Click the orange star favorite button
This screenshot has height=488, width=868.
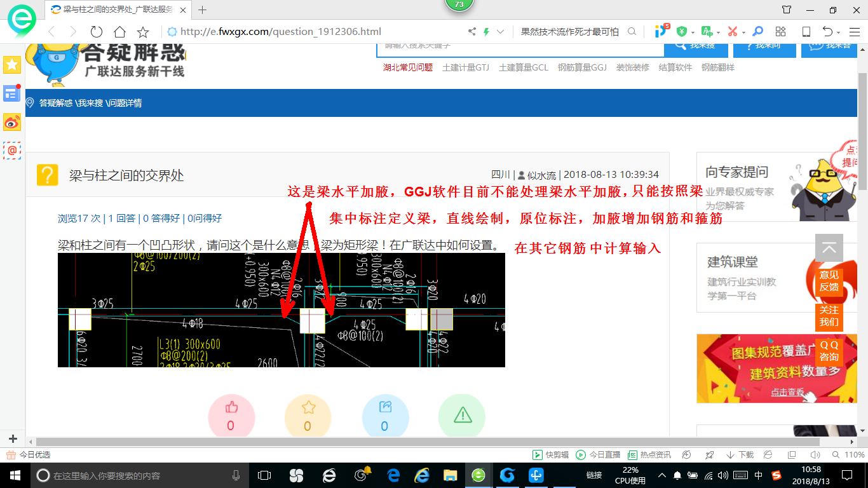point(308,417)
